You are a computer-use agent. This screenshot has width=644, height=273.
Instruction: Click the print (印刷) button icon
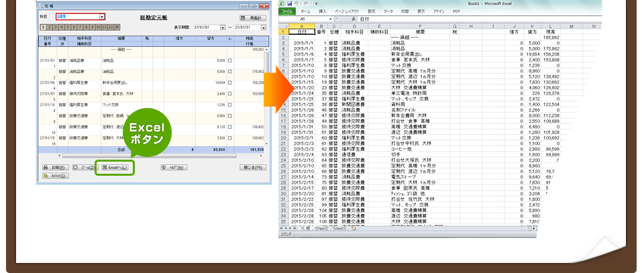pos(46,167)
